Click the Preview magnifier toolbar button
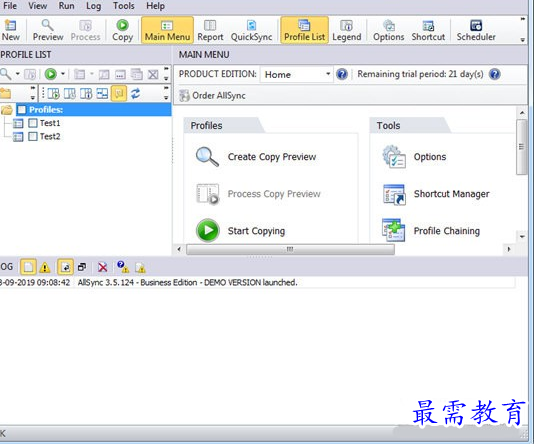 pos(48,30)
